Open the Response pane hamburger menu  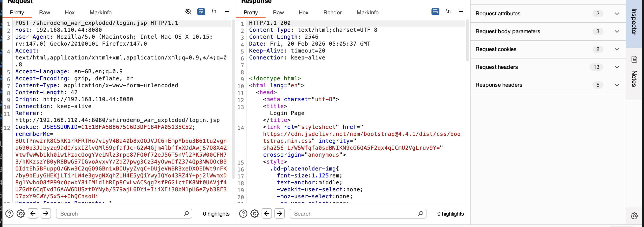461,11
